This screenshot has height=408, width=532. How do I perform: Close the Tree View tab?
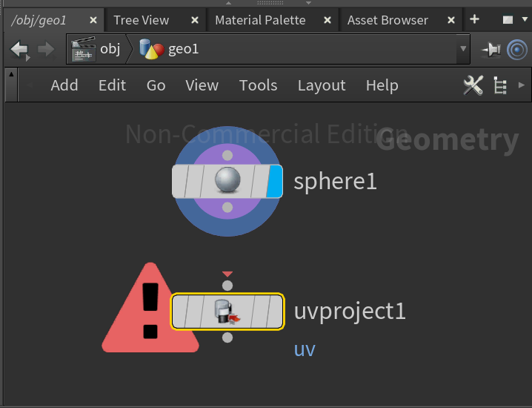tap(195, 20)
